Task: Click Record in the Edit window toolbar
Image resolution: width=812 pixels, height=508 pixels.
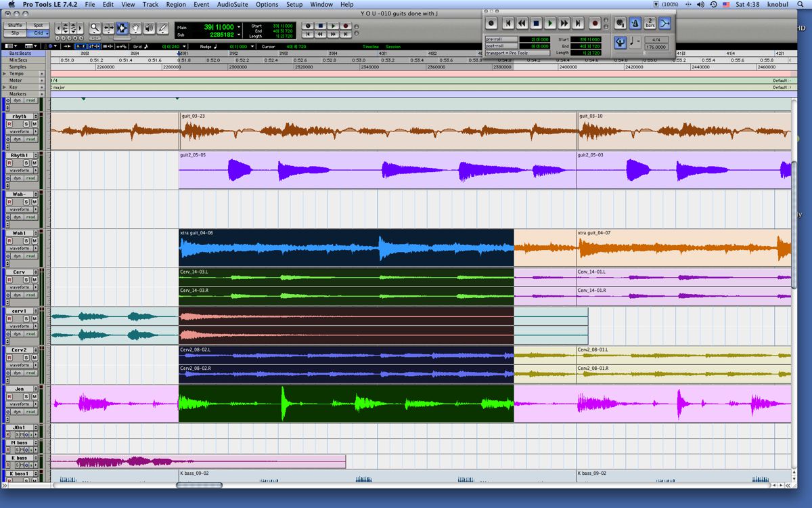Action: pyautogui.click(x=346, y=26)
